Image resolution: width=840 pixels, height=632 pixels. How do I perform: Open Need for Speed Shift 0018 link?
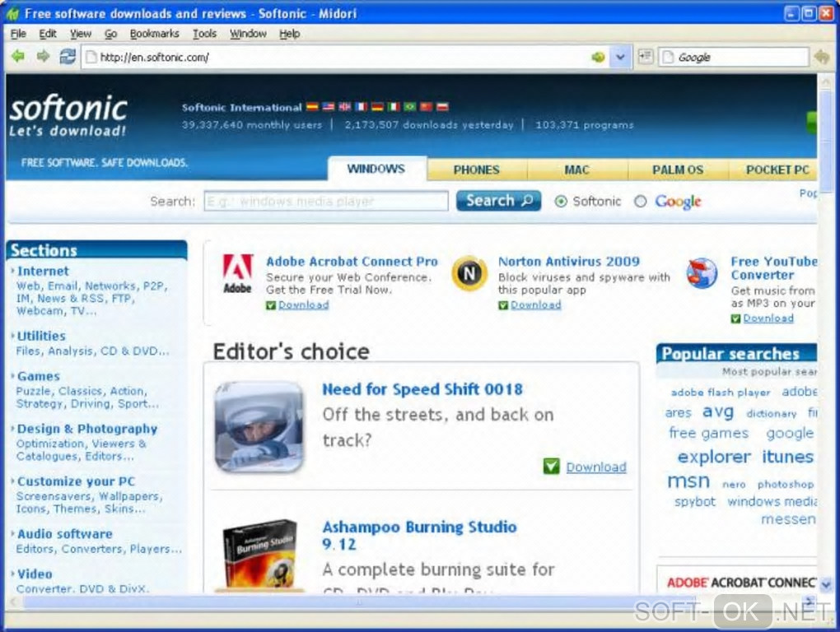[422, 389]
